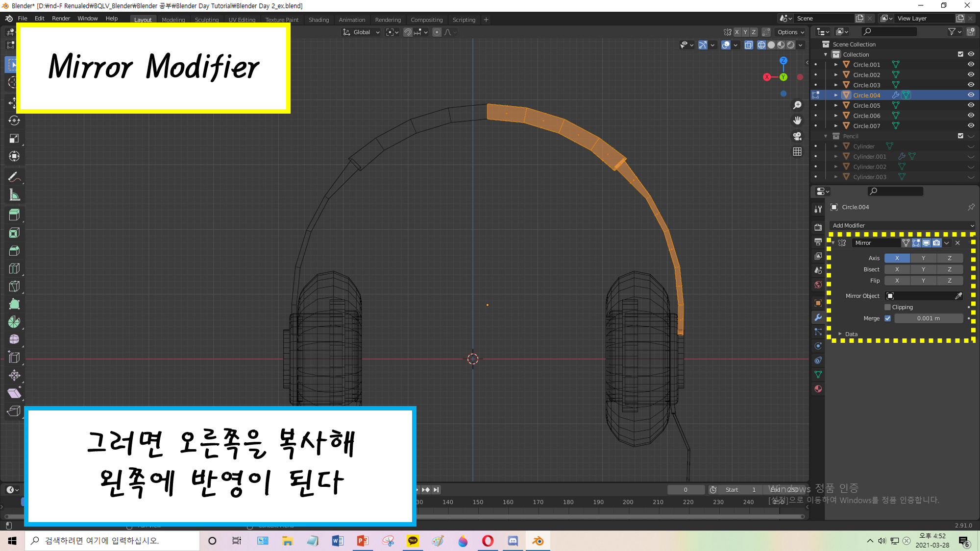The width and height of the screenshot is (980, 551).
Task: Open the Global transform orientation dropdown
Action: point(362,32)
